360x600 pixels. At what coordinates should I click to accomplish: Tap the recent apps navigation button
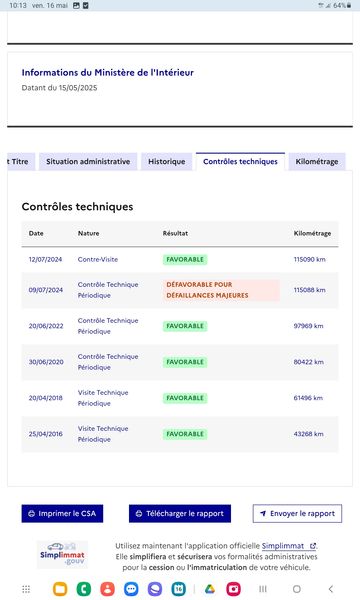(263, 589)
